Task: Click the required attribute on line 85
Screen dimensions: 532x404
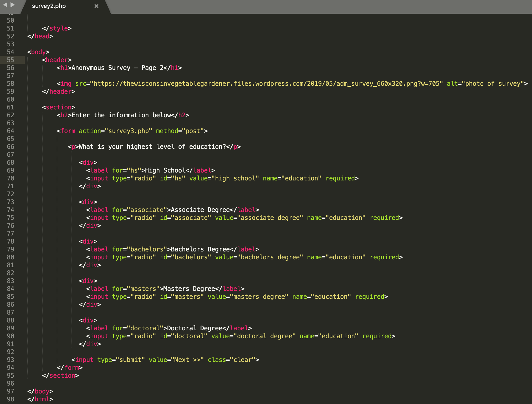Action: (x=370, y=297)
